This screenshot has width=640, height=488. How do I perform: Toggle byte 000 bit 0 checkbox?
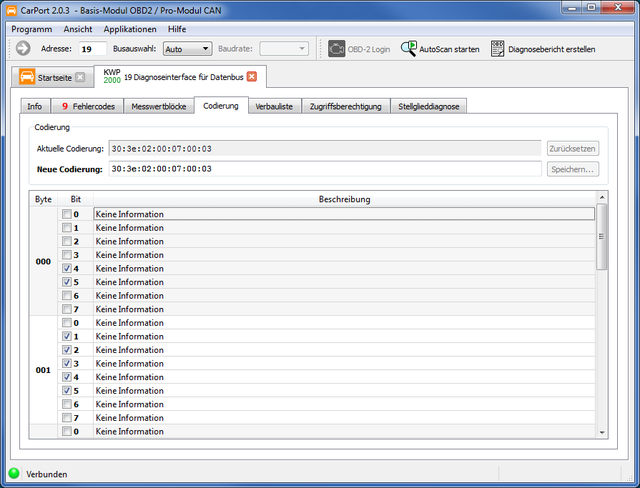coord(67,214)
